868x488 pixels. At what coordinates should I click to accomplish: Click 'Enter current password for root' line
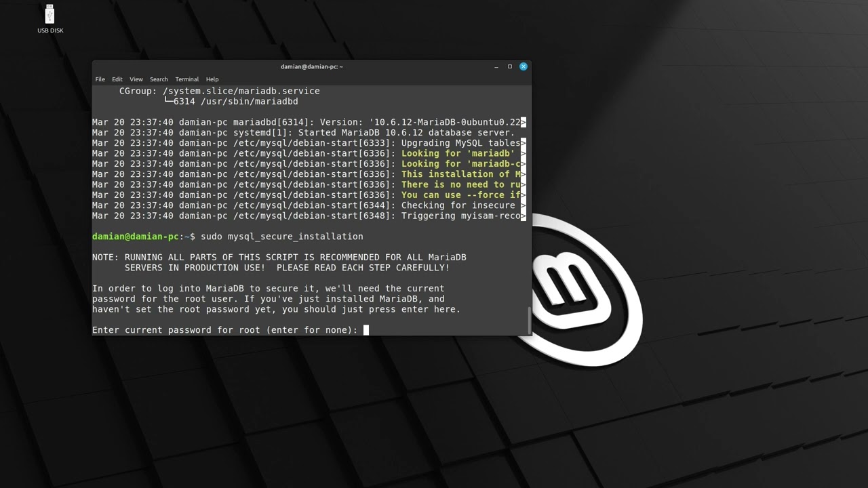[x=225, y=330]
